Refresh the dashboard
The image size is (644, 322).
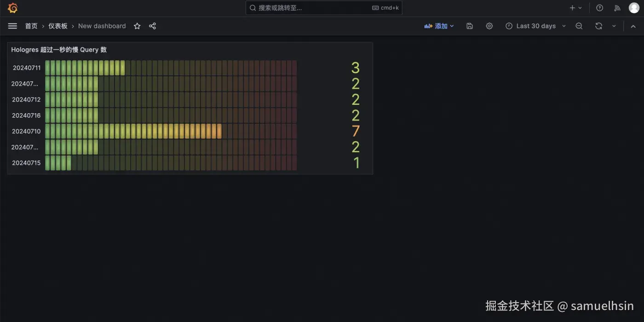[598, 26]
